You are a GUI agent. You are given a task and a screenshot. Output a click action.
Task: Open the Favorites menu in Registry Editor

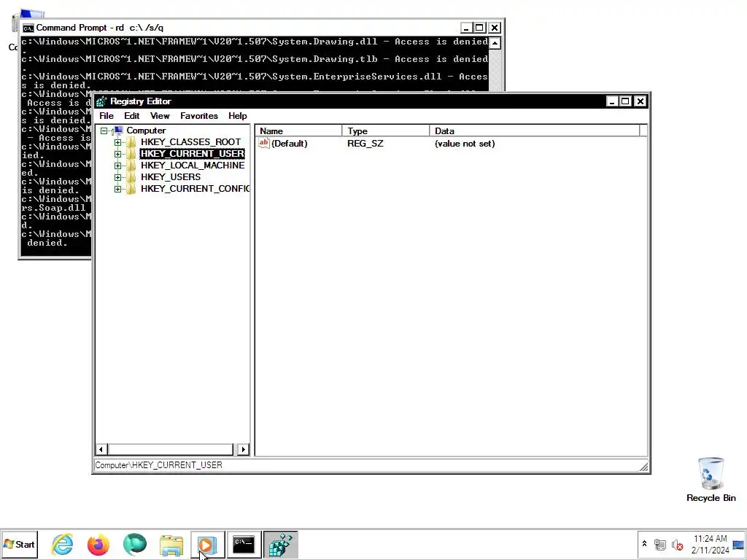198,116
